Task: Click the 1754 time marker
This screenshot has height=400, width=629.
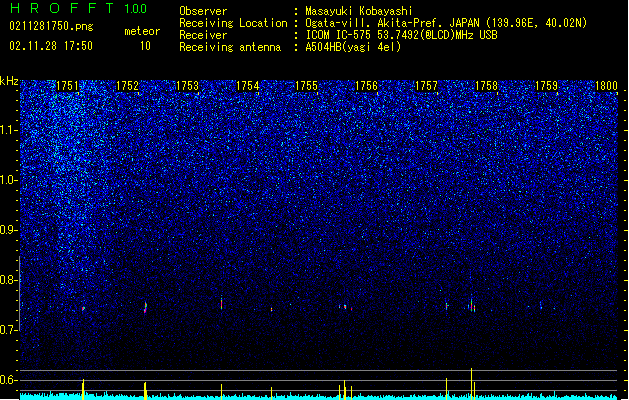Action: pos(247,86)
